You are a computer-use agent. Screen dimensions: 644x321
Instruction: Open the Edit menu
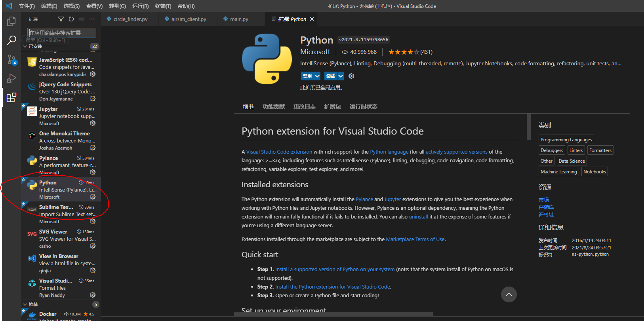pyautogui.click(x=49, y=6)
